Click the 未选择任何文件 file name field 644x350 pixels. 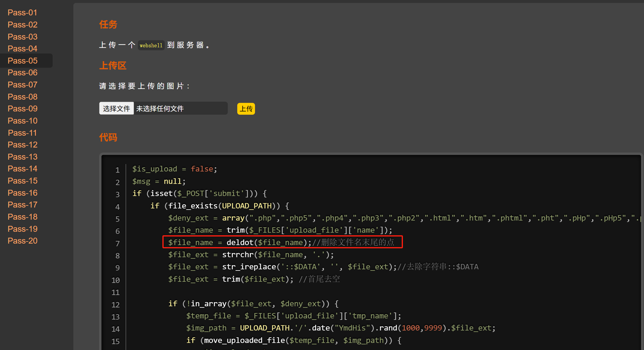point(180,108)
